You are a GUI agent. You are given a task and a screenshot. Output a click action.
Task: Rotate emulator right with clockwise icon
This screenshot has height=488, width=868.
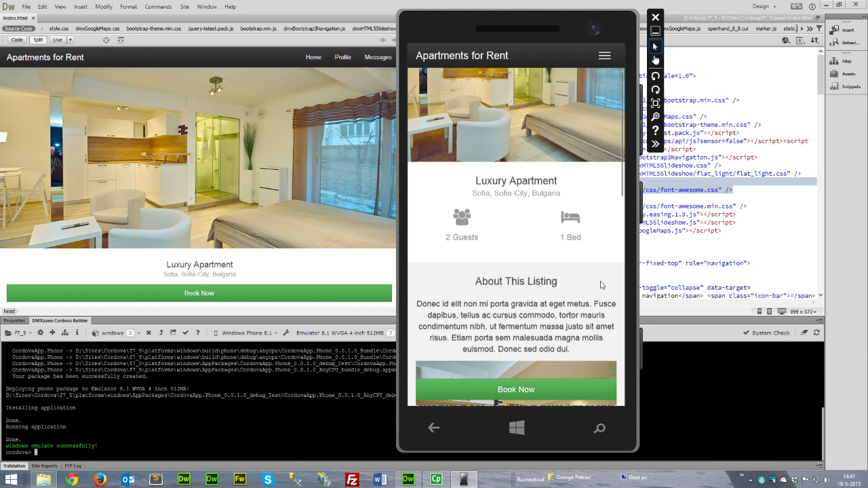(x=655, y=89)
